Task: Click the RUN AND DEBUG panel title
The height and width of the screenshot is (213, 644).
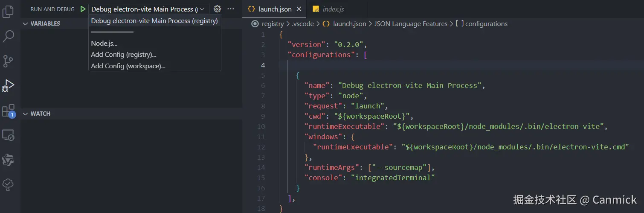Action: (52, 9)
